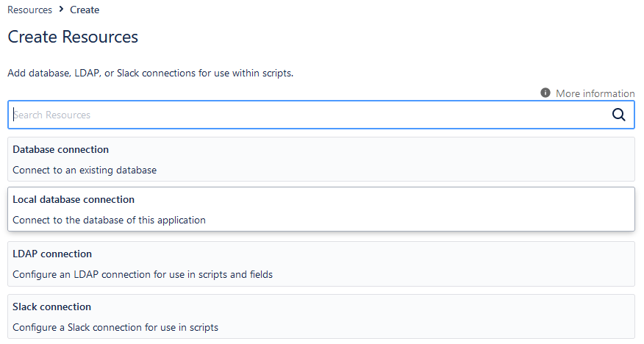Click empty space inside the Slack connection card

coord(441,317)
